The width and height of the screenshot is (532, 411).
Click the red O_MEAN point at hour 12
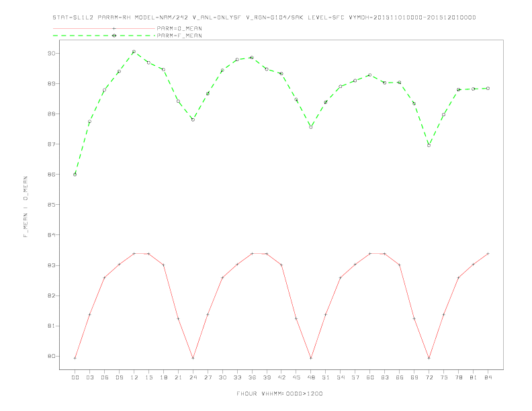pos(134,253)
